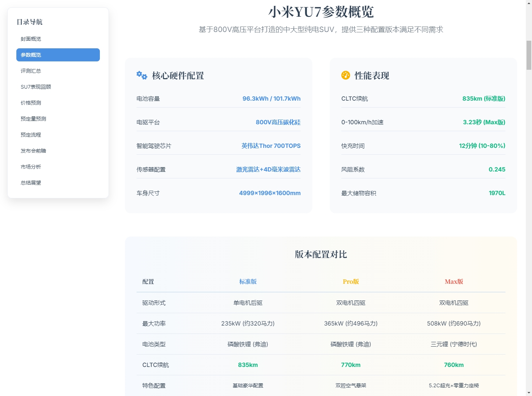Navigate to 预定流程 section
The image size is (532, 396).
click(x=58, y=135)
